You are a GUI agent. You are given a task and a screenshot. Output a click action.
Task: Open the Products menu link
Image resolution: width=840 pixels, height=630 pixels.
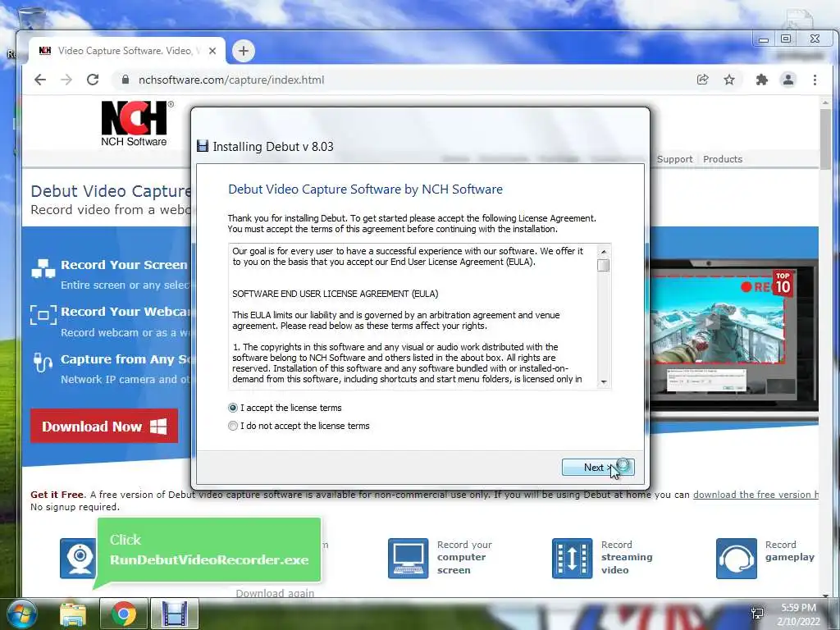click(722, 159)
